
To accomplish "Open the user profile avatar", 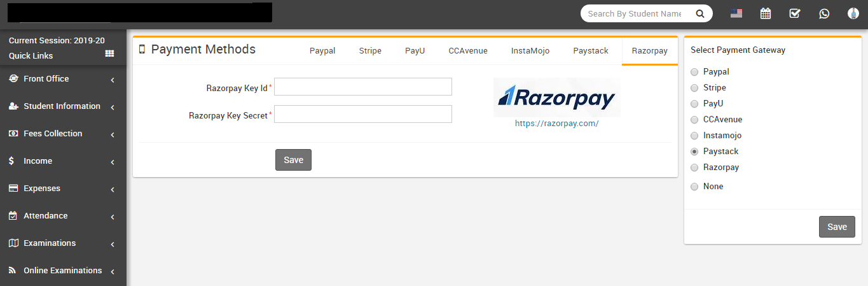I will [853, 13].
